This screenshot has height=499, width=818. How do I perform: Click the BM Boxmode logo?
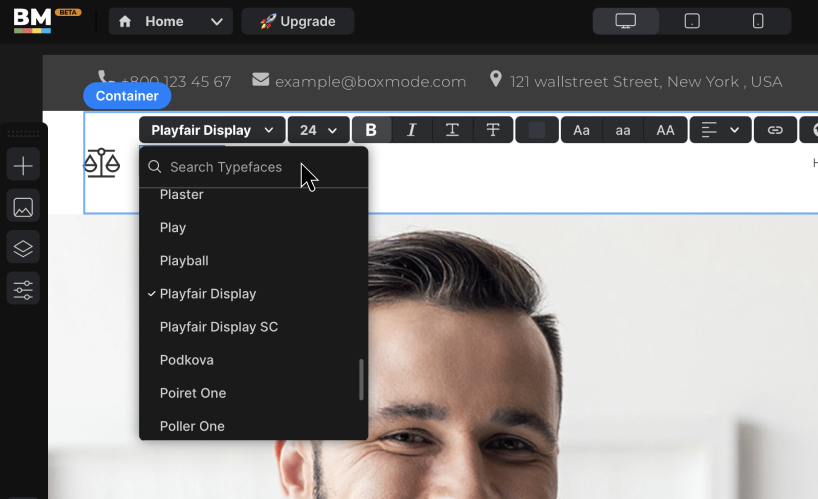(32, 21)
